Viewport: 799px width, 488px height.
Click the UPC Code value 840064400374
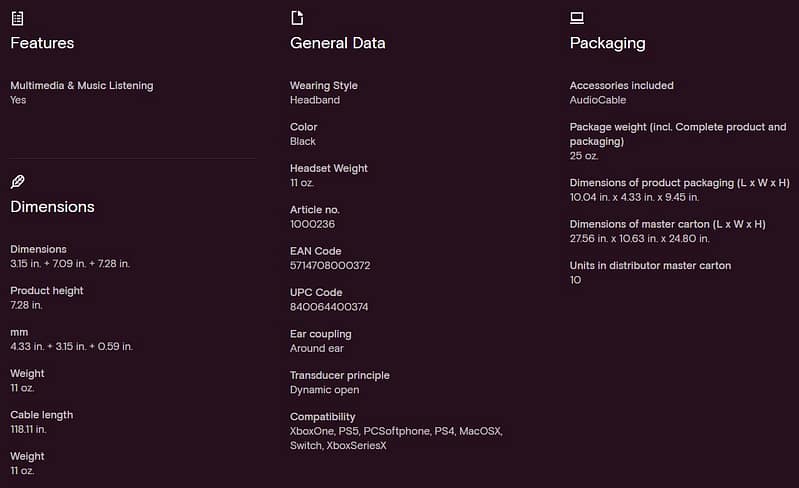tap(329, 307)
